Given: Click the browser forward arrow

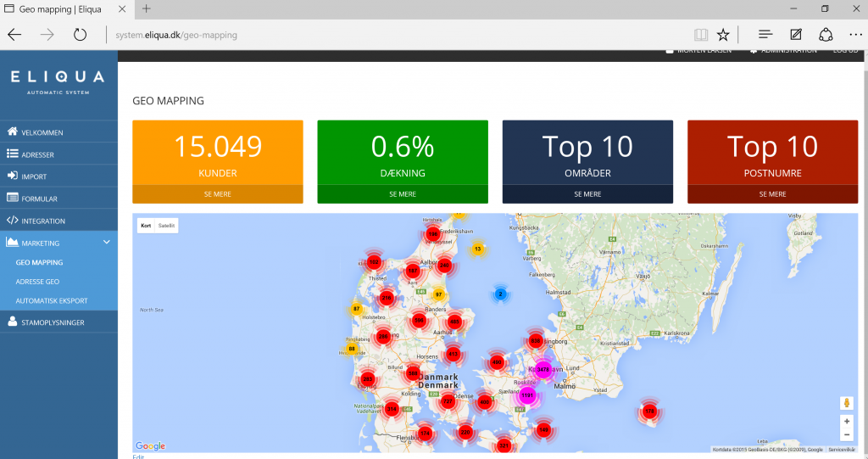Looking at the screenshot, I should [x=47, y=35].
